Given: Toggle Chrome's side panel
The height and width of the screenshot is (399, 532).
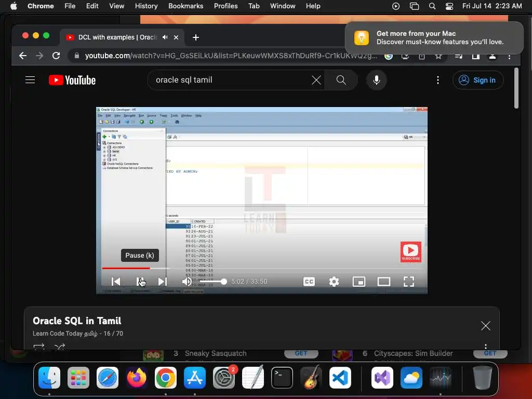Looking at the screenshot, I should coord(476,57).
